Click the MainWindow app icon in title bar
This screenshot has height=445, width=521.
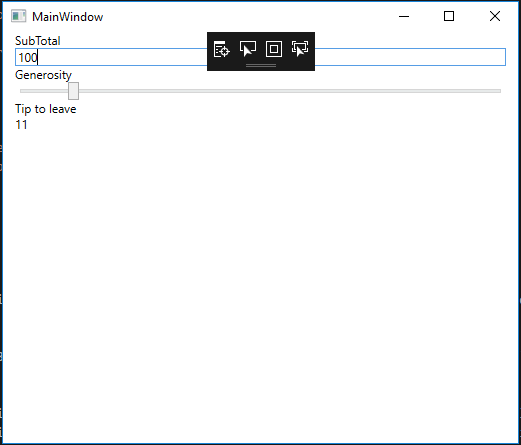[x=18, y=16]
